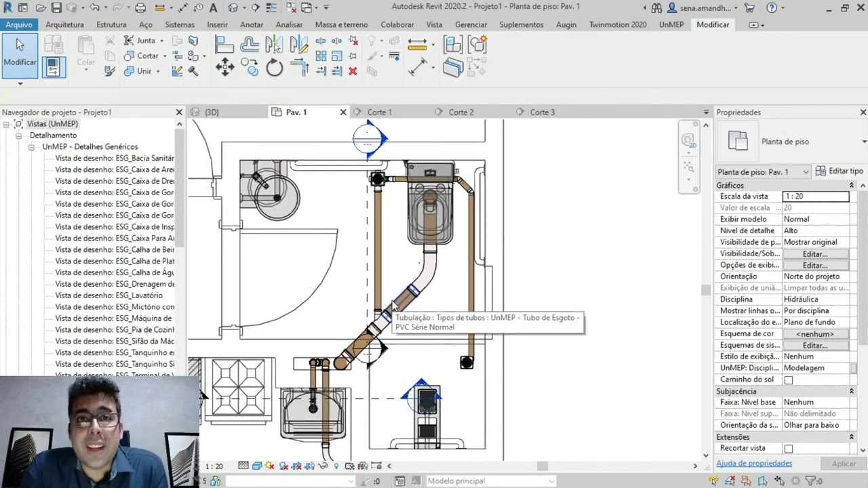The height and width of the screenshot is (488, 868).
Task: Select the Split Element tool
Action: coord(321,41)
